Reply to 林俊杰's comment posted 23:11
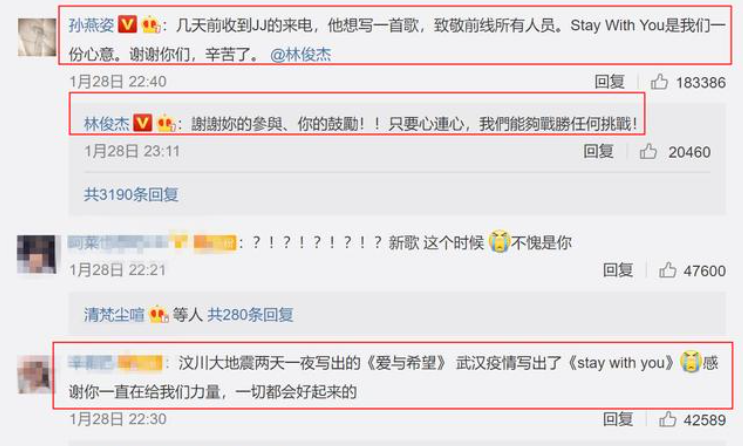Image resolution: width=743 pixels, height=446 pixels. (598, 151)
